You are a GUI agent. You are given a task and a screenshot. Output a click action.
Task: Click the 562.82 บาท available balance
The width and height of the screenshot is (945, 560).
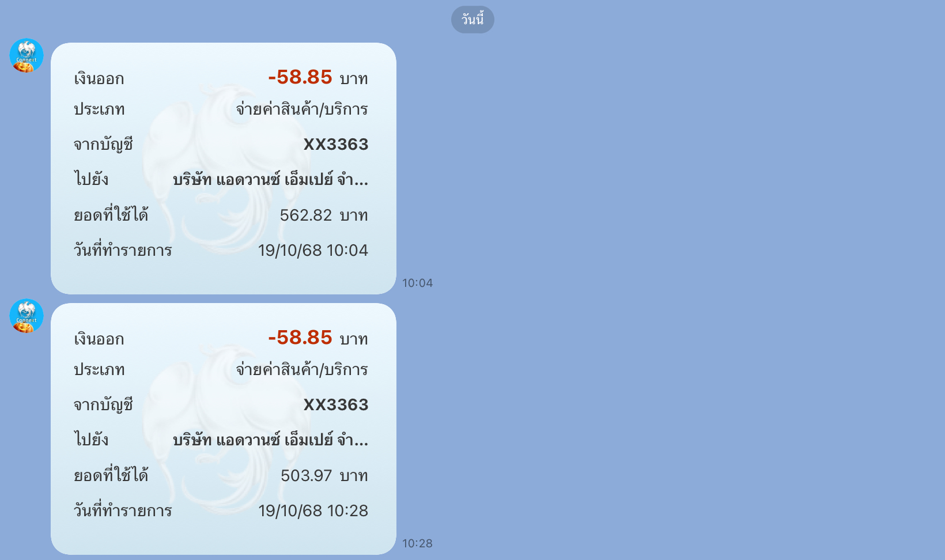324,215
